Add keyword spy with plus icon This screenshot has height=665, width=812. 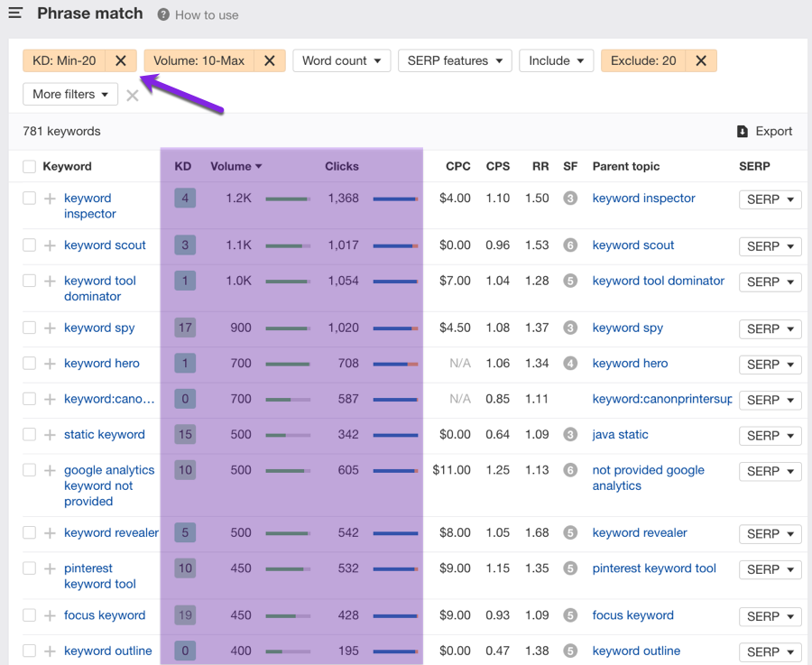point(50,328)
